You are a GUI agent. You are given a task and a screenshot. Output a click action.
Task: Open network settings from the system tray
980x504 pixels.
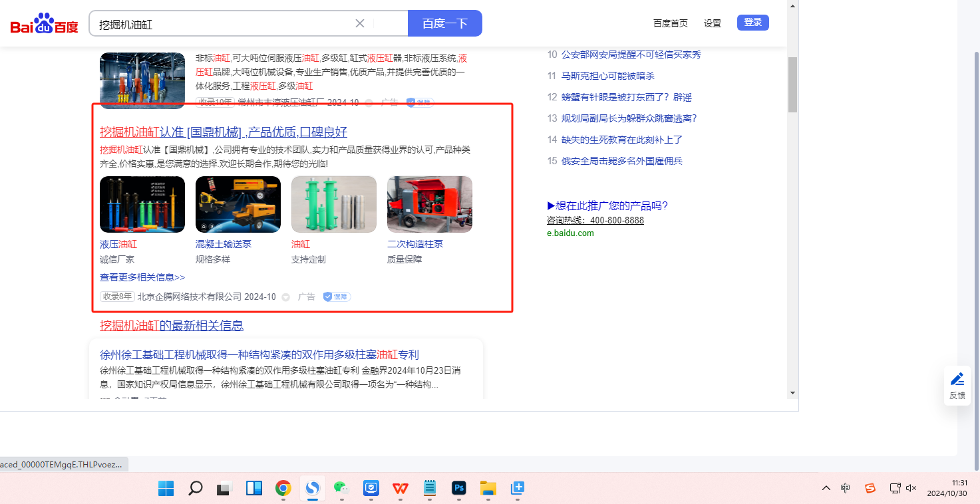pos(896,488)
